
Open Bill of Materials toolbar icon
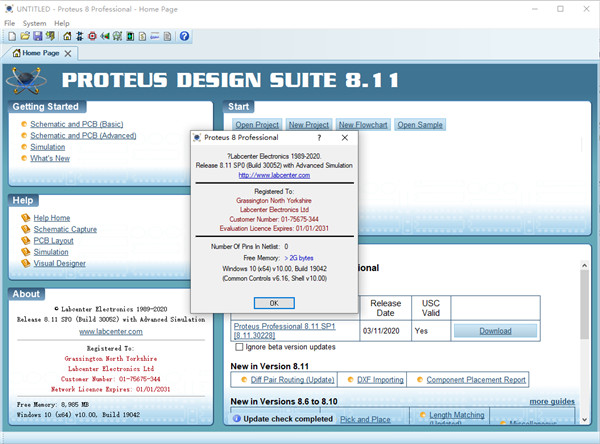pos(142,36)
